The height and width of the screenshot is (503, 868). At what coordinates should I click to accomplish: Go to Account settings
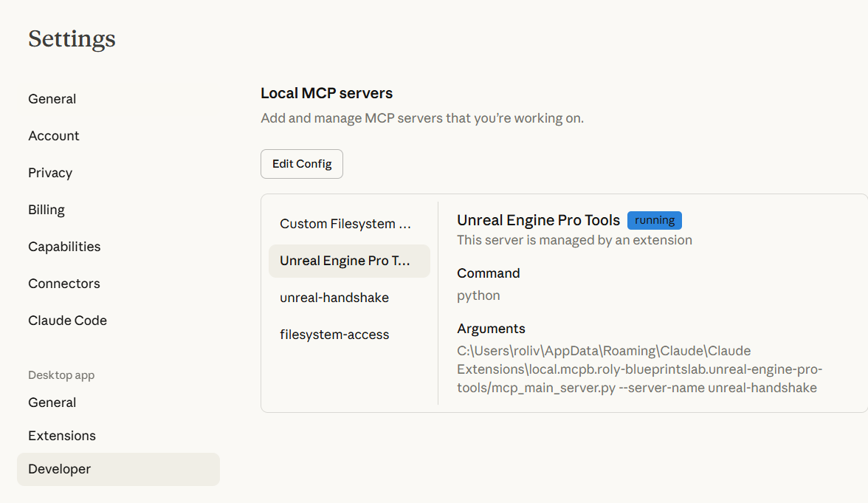click(54, 136)
